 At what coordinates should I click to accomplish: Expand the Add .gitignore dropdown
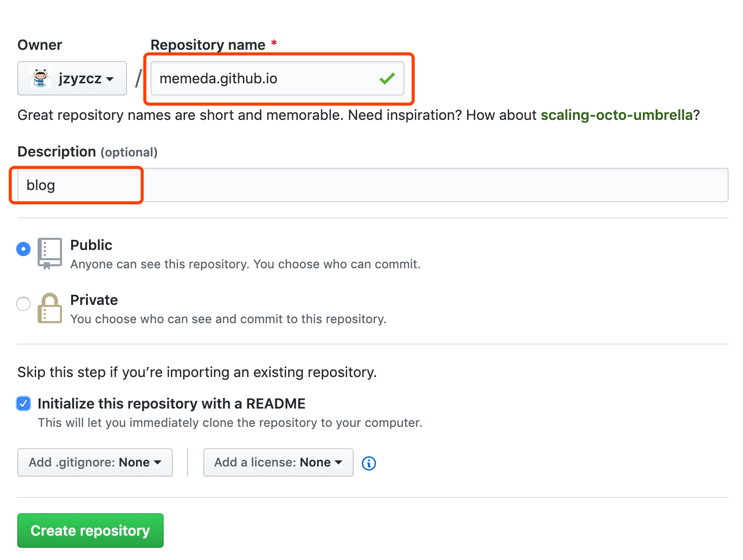pyautogui.click(x=95, y=462)
